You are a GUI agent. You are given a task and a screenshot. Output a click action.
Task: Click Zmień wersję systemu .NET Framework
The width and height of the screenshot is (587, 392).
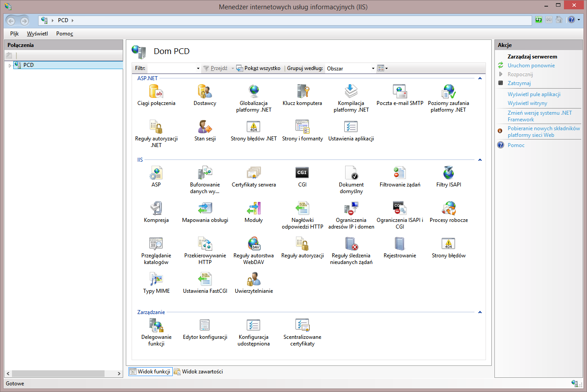(540, 116)
